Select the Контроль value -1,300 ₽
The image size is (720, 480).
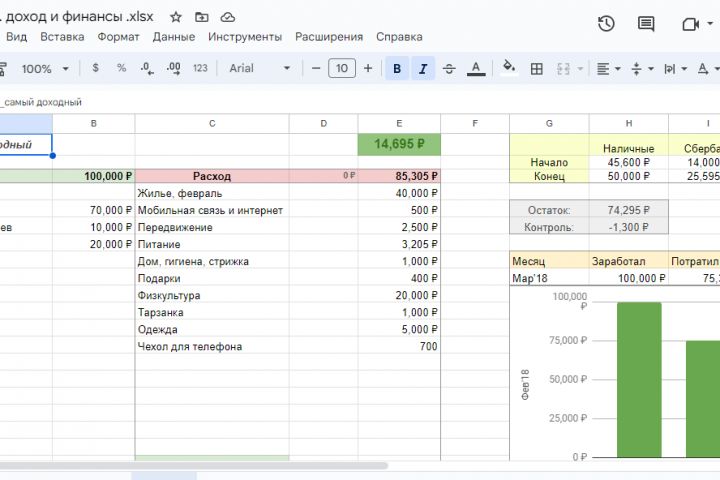(629, 227)
